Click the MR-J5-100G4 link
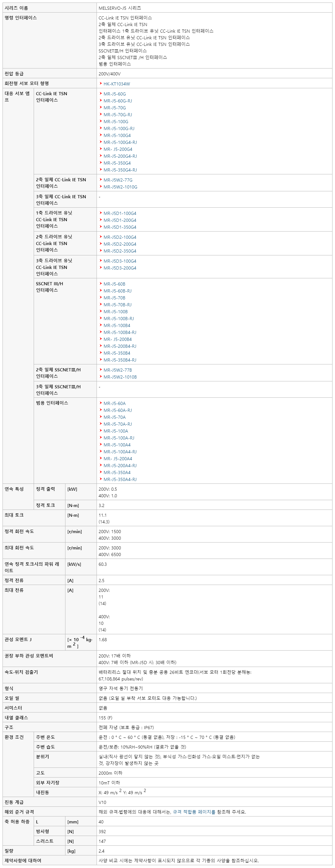Viewport: 335px width, 868px height. point(117,135)
